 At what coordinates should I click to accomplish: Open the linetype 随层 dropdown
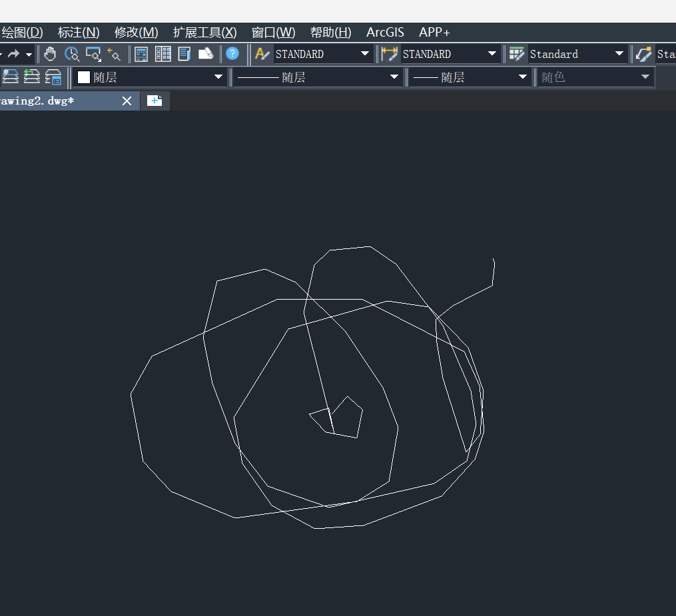click(394, 77)
